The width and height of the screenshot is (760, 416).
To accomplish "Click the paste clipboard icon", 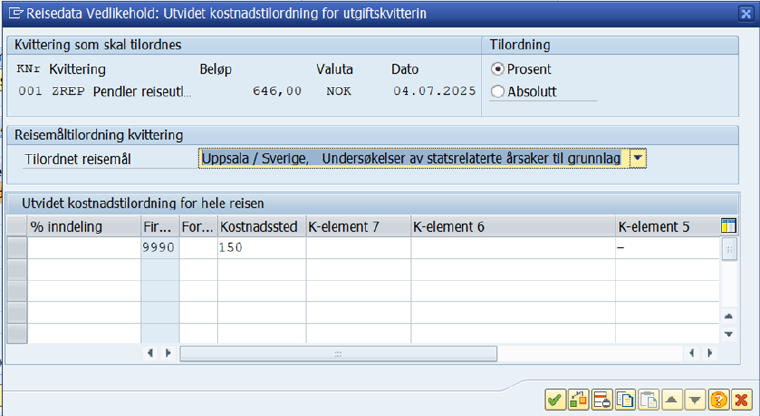I will click(x=648, y=400).
